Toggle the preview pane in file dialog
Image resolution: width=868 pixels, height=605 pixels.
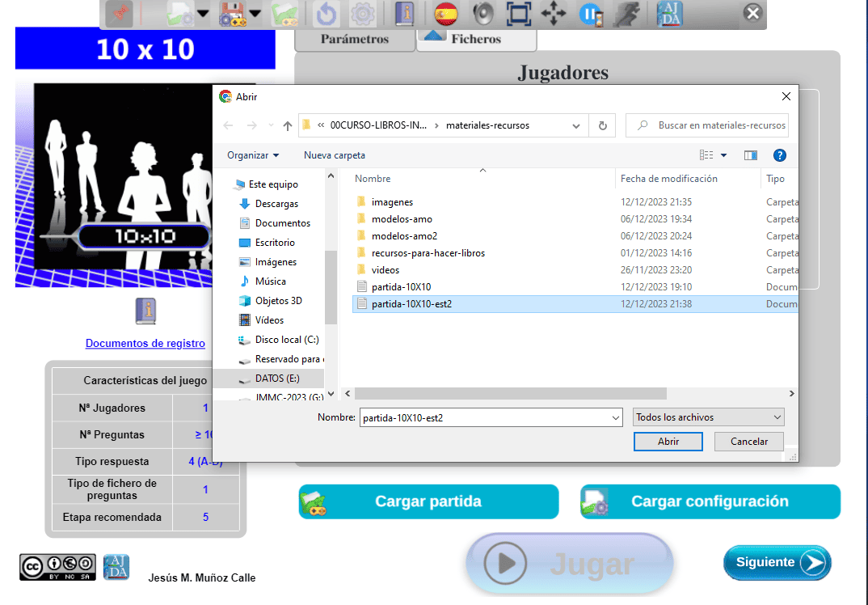[751, 155]
